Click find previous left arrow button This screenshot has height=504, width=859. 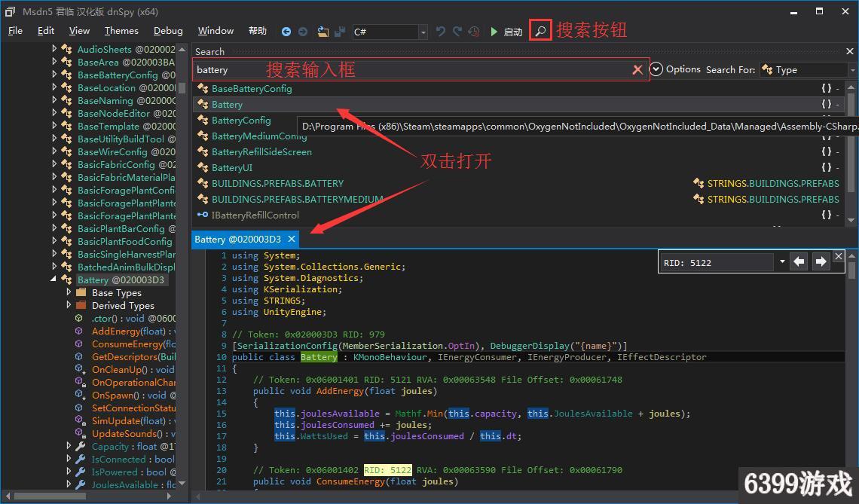(x=799, y=262)
